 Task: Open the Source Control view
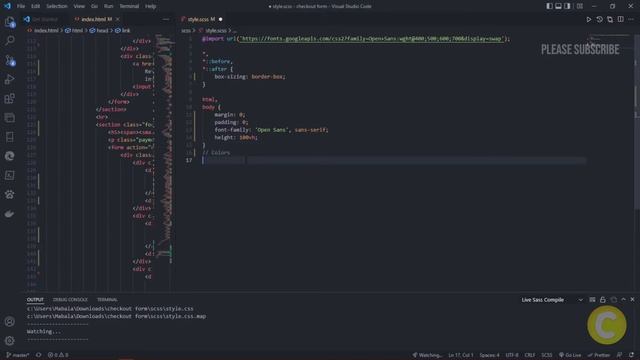click(x=9, y=61)
